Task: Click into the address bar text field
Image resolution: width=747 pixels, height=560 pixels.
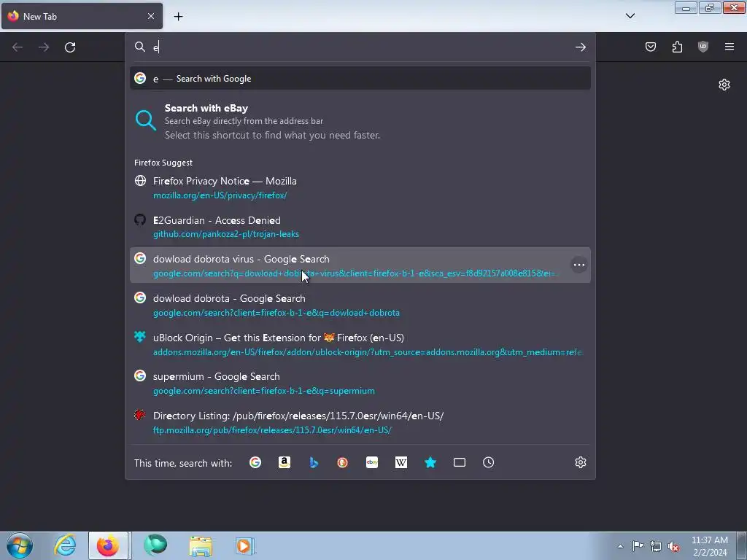Action: point(362,47)
